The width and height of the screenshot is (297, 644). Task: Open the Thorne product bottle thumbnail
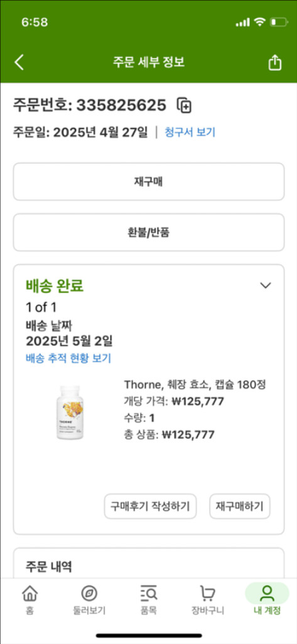tap(70, 413)
